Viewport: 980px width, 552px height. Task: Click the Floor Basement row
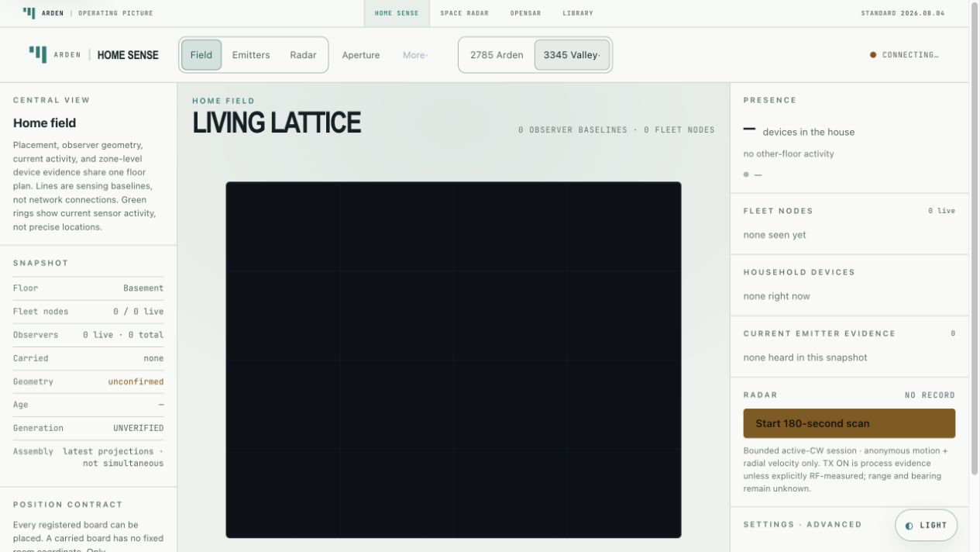tap(88, 288)
